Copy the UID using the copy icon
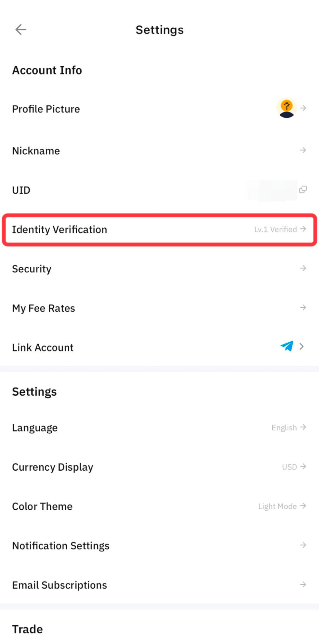Image resolution: width=319 pixels, height=644 pixels. (x=303, y=190)
